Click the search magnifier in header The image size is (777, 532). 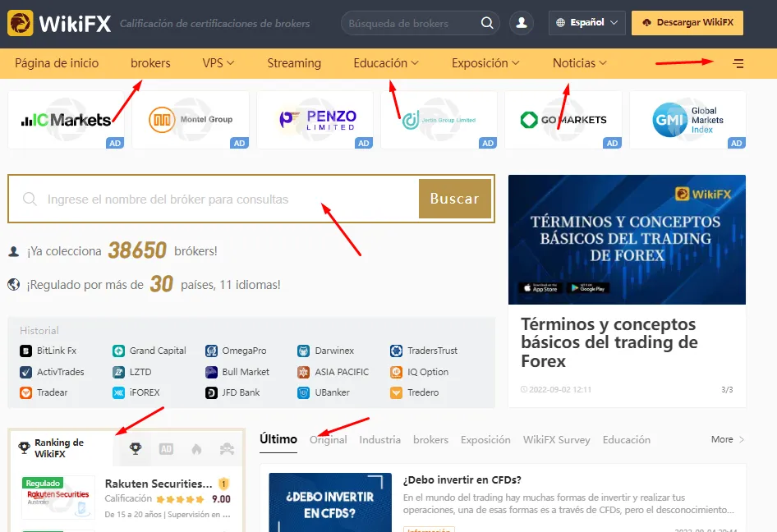click(x=486, y=23)
